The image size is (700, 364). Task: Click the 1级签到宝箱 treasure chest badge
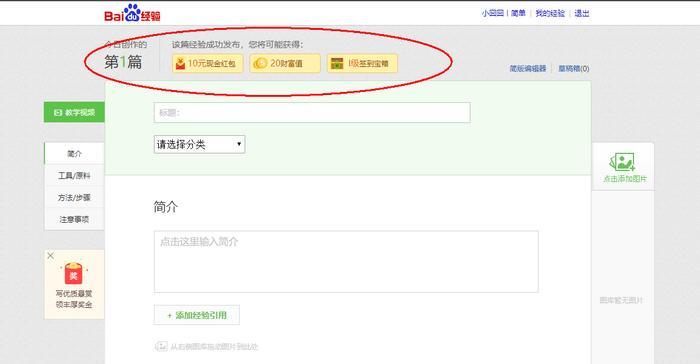pyautogui.click(x=362, y=63)
